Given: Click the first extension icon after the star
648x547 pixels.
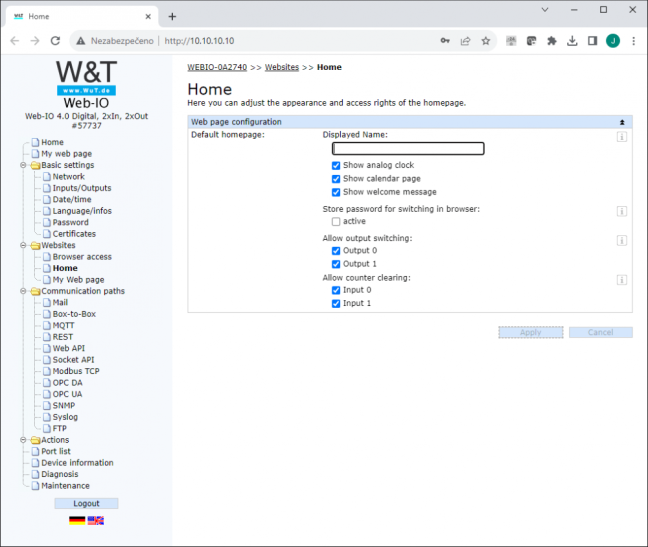Looking at the screenshot, I should click(511, 41).
